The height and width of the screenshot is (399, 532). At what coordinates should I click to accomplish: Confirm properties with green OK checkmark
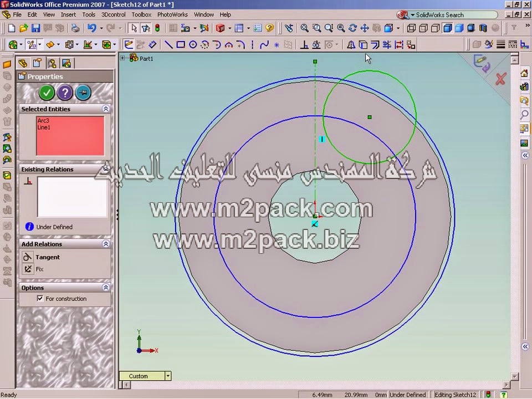tap(47, 93)
